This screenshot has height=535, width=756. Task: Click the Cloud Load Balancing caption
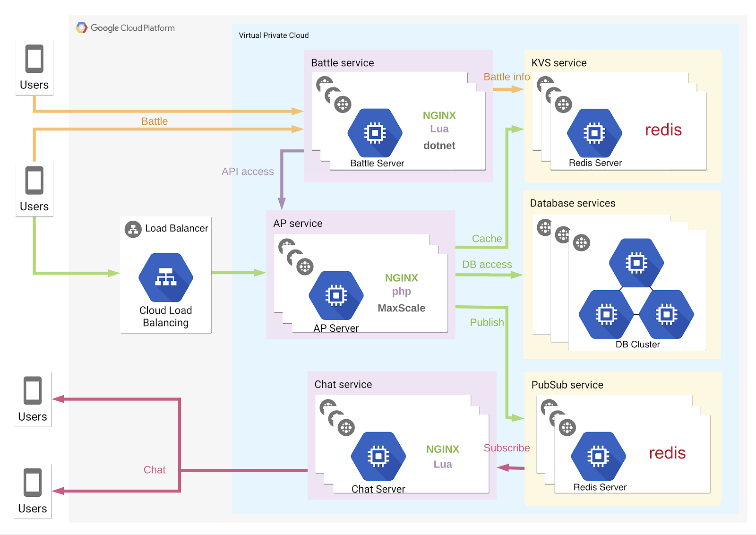click(x=166, y=317)
